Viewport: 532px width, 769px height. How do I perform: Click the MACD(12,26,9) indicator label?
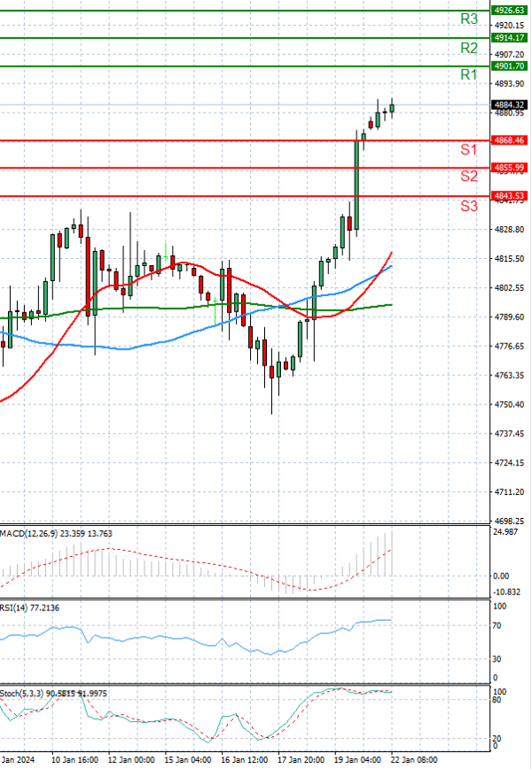tap(56, 534)
